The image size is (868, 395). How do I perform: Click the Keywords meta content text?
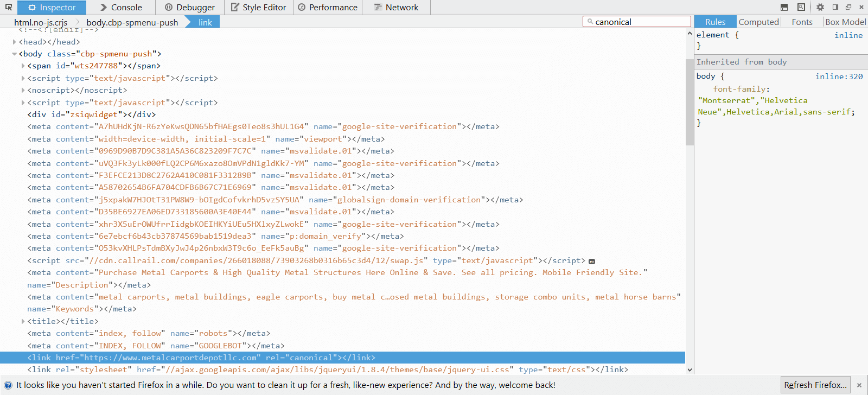click(387, 297)
